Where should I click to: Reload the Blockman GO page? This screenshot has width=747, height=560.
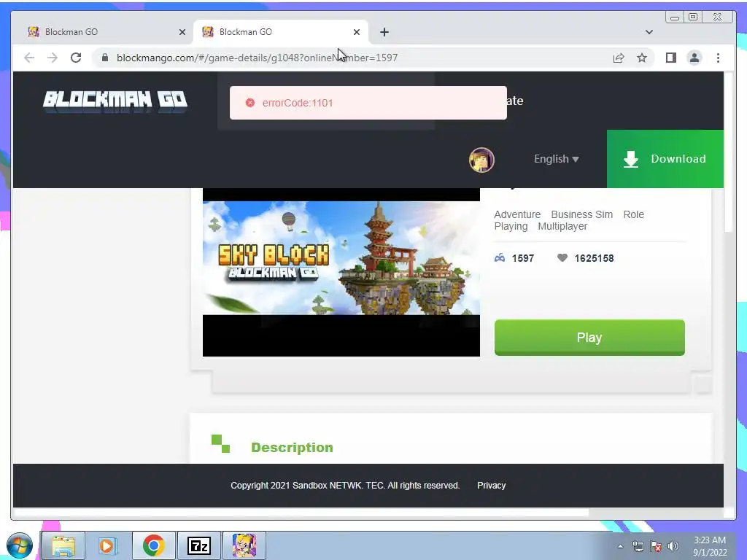coord(76,58)
